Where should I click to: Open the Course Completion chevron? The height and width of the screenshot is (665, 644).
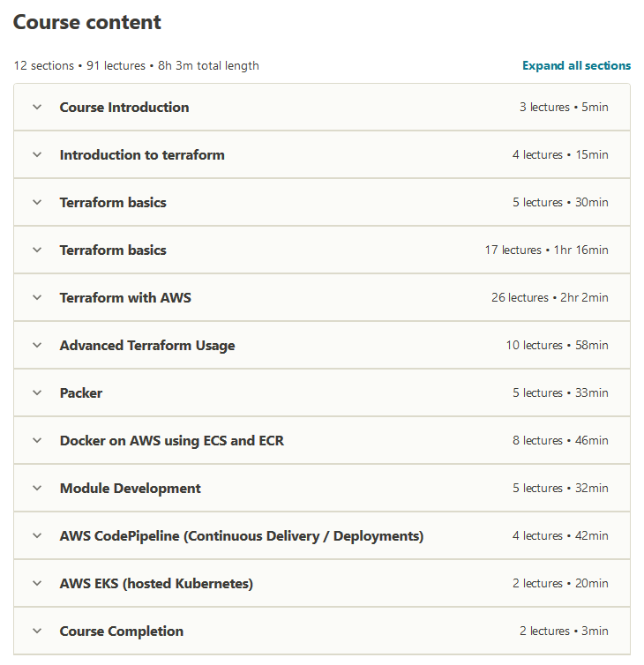[37, 631]
